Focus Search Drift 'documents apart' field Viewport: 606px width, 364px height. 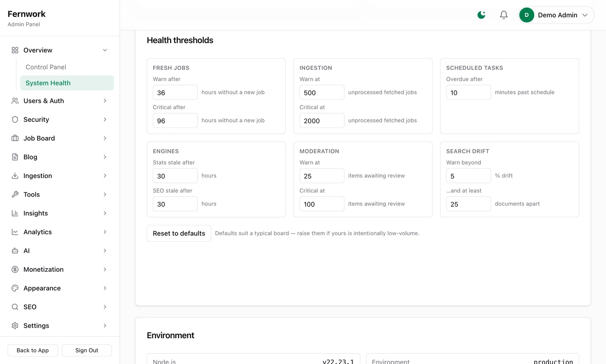click(469, 204)
